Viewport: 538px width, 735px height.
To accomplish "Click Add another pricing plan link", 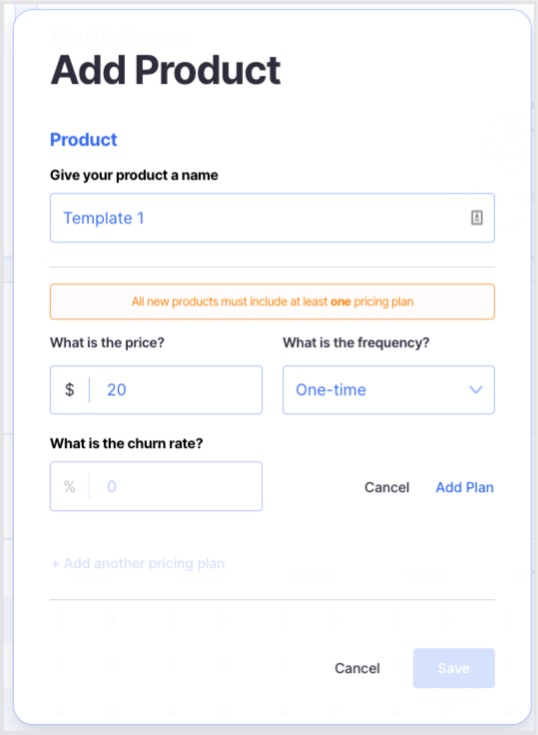I will pos(138,563).
